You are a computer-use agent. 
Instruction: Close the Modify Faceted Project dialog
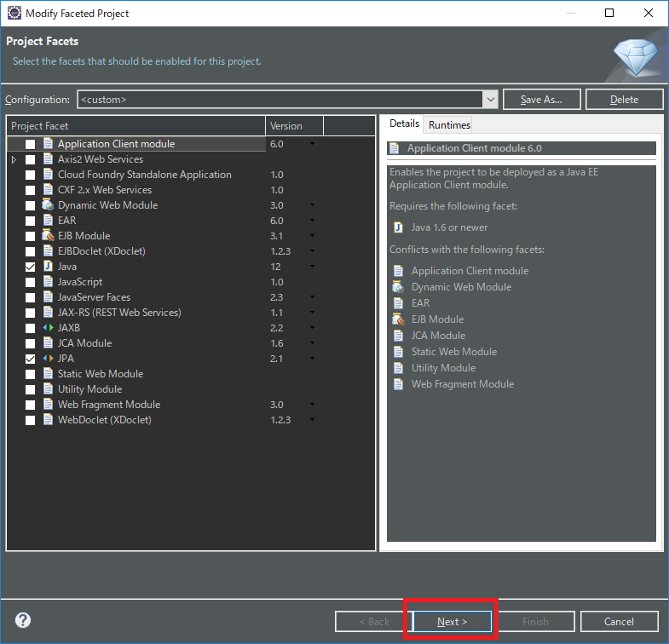(x=648, y=13)
